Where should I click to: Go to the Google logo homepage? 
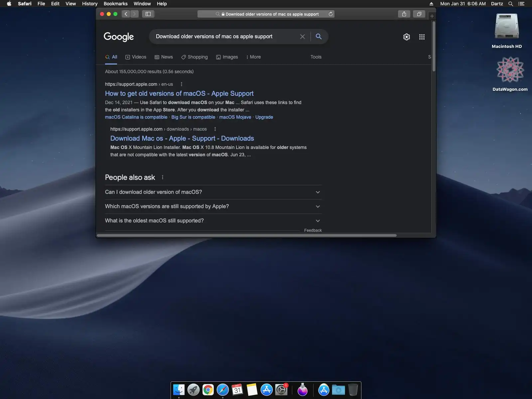[x=119, y=37]
